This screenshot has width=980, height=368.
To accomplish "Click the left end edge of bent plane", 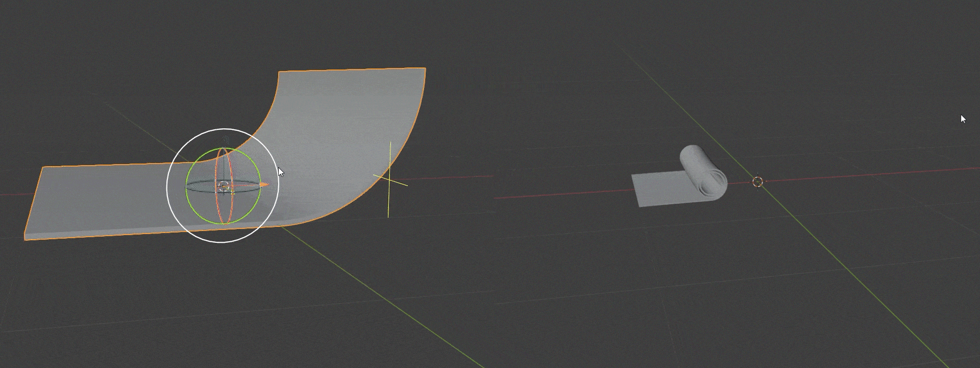I will point(33,202).
